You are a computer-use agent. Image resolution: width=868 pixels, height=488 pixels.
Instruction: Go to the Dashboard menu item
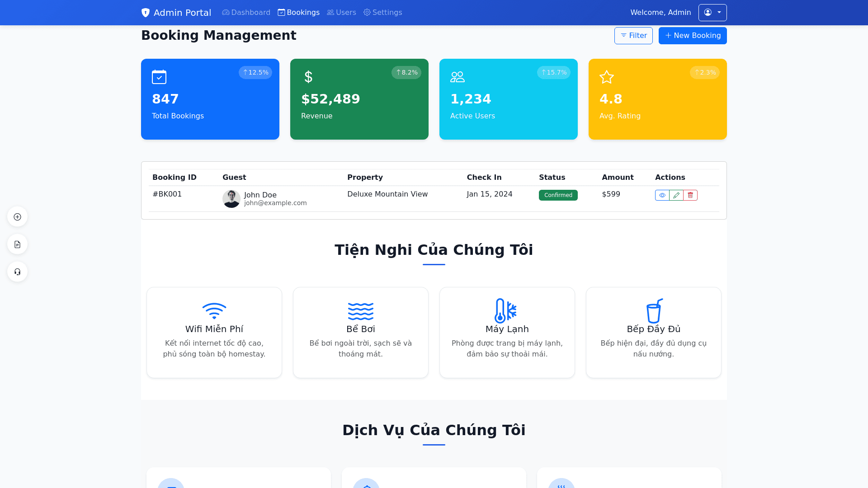246,13
